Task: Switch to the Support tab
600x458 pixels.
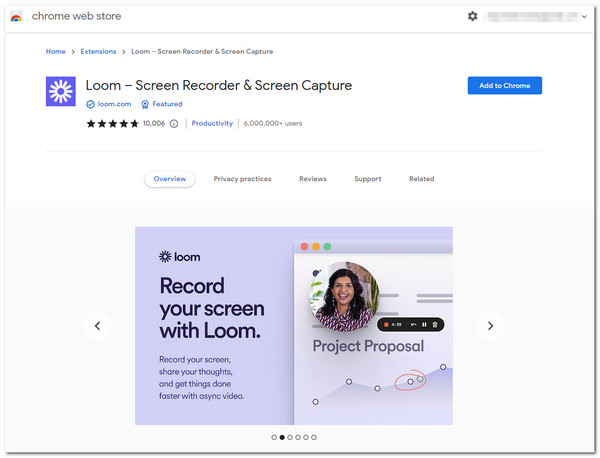Action: tap(368, 179)
